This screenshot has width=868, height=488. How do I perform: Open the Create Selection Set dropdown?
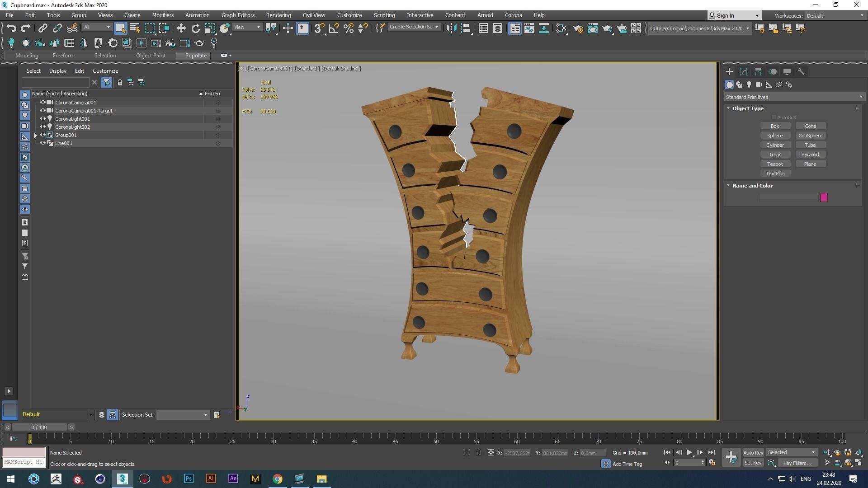pos(414,27)
